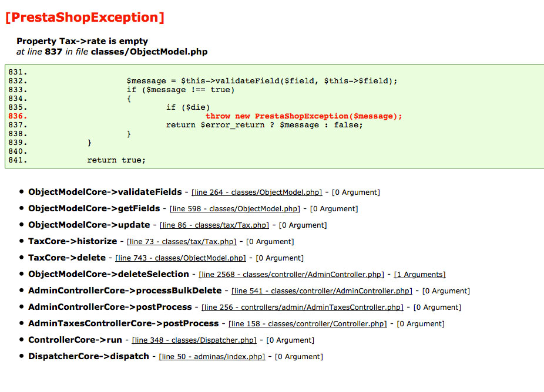Image resolution: width=544 pixels, height=392 pixels.
Task: Select text 'Property Tax->rate is empty'
Action: pos(82,41)
